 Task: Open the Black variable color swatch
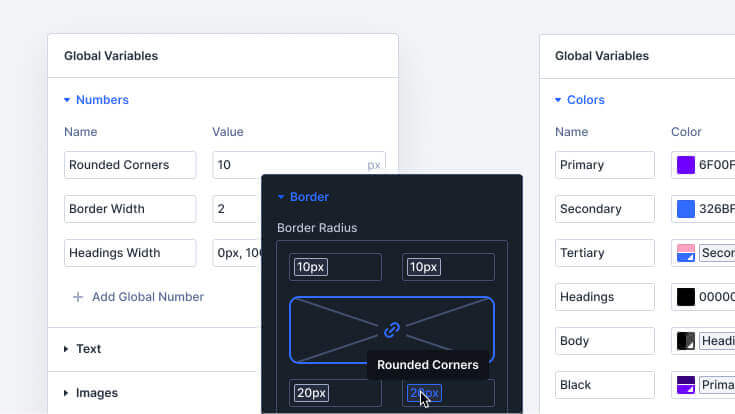(686, 385)
